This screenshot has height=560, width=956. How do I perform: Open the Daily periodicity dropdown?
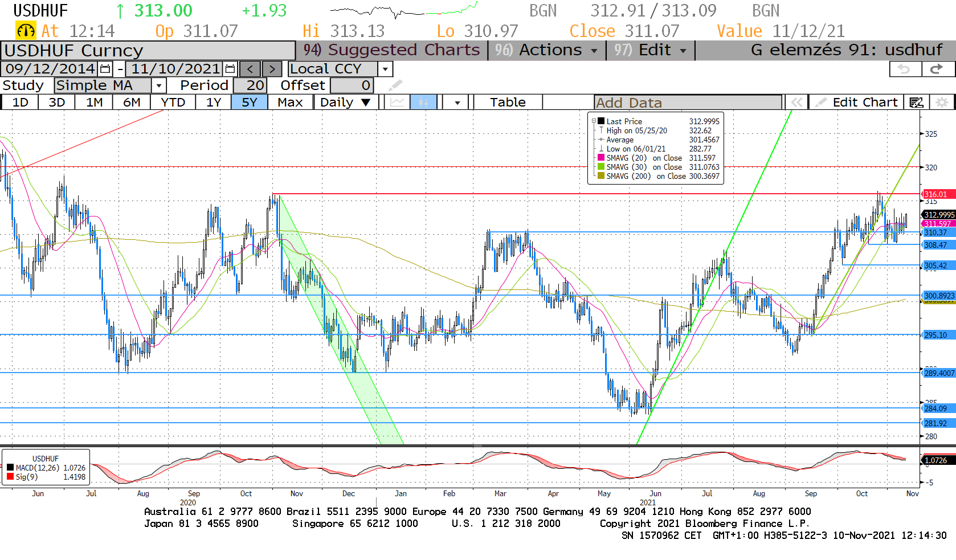pyautogui.click(x=345, y=103)
